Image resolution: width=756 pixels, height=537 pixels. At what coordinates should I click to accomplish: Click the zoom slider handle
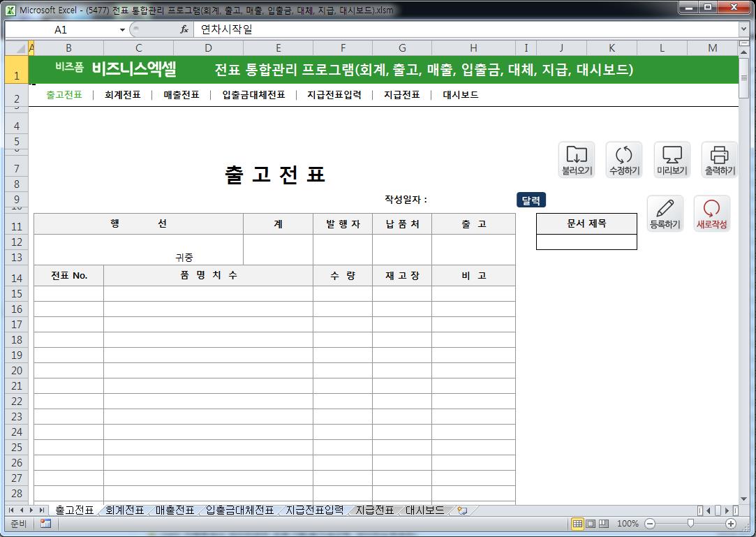(690, 524)
